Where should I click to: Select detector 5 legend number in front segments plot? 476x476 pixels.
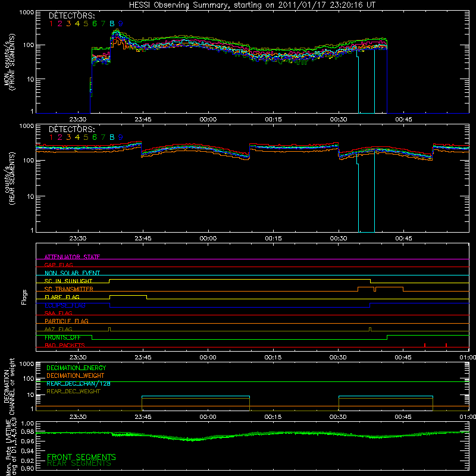(86, 24)
